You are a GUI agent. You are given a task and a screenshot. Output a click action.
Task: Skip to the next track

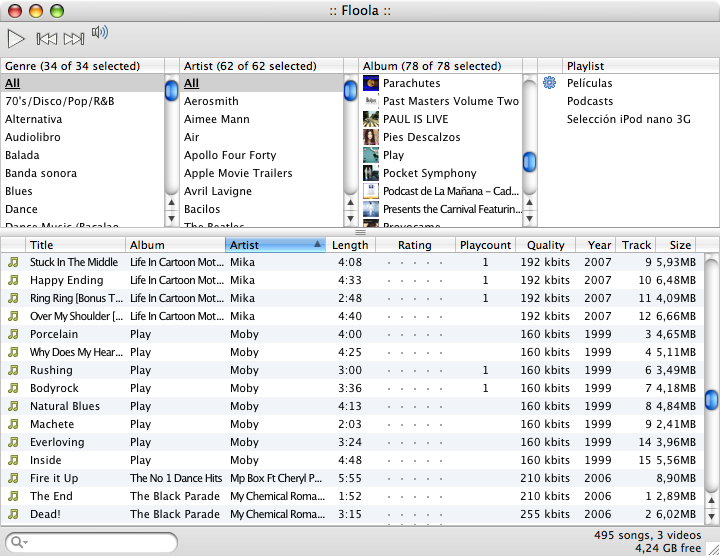74,39
